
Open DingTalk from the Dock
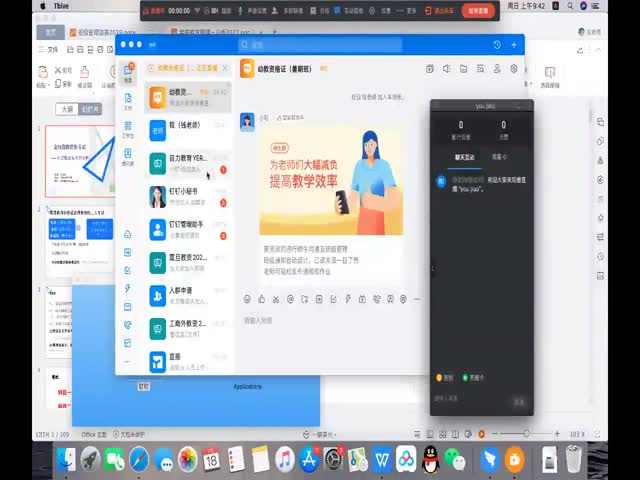(490, 459)
